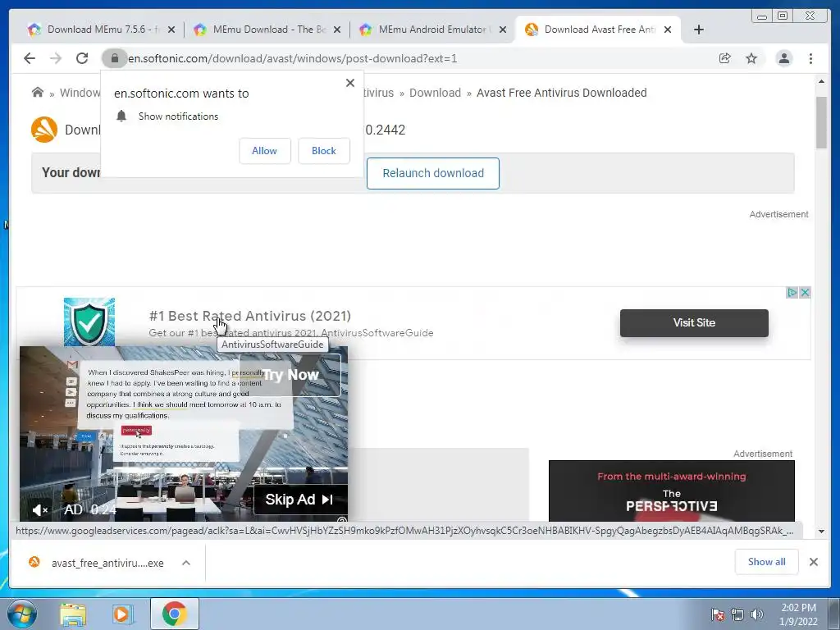Launch Windows Media Player from taskbar
Screen dimensions: 840x630
click(121, 614)
